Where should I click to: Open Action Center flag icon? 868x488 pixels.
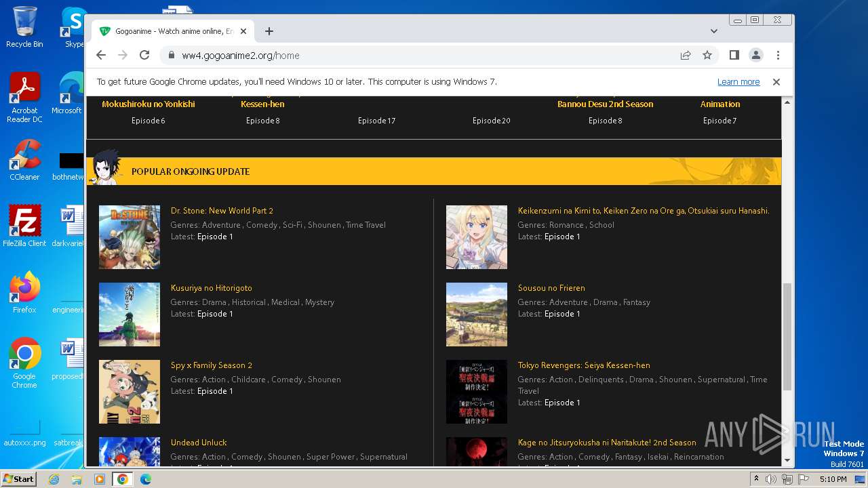click(804, 479)
